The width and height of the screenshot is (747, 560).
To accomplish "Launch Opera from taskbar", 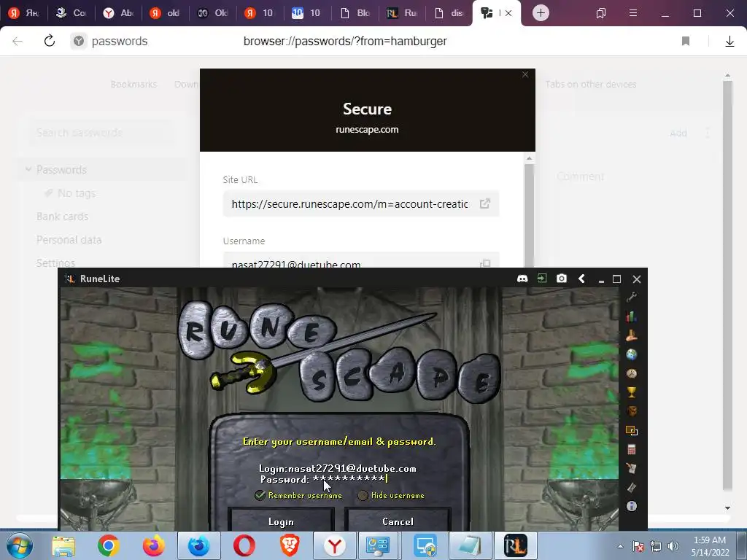I will point(244,545).
